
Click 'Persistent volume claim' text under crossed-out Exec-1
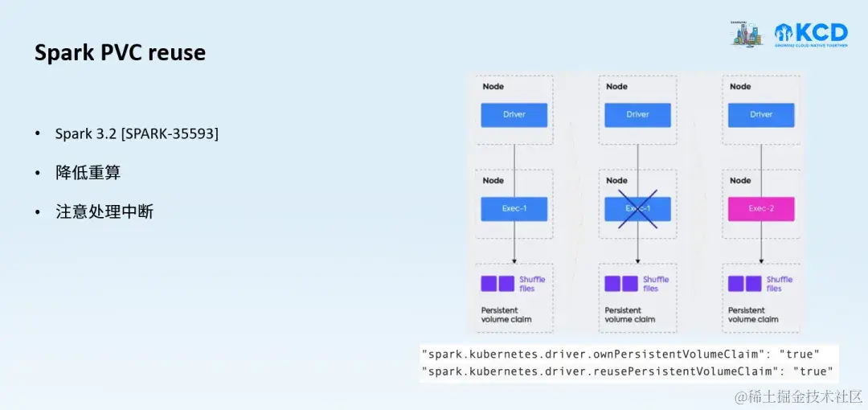(x=630, y=314)
